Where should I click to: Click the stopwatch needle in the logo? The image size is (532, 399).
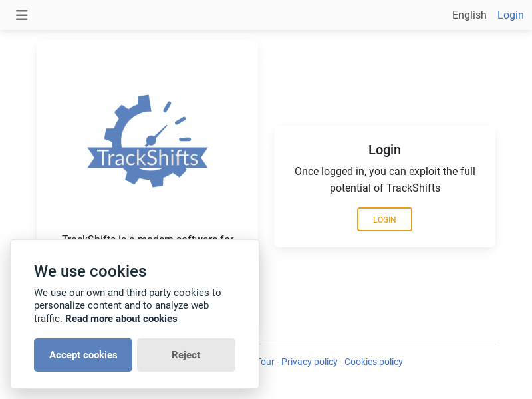click(x=158, y=133)
